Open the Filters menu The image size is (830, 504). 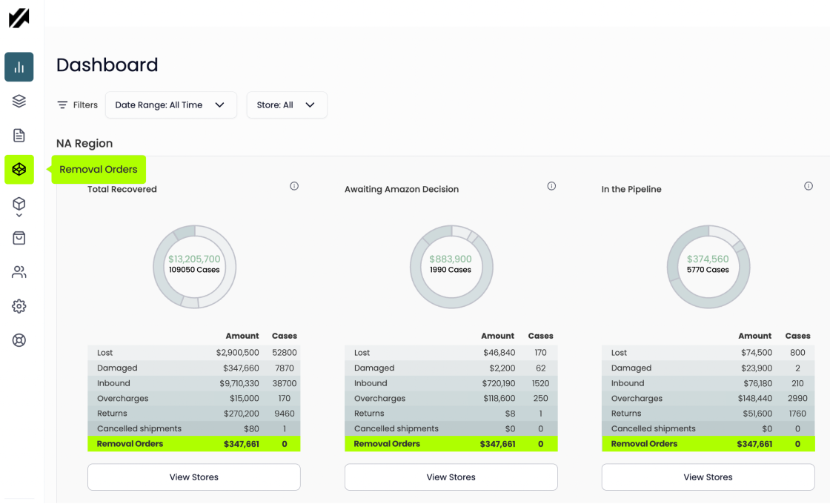(x=76, y=105)
